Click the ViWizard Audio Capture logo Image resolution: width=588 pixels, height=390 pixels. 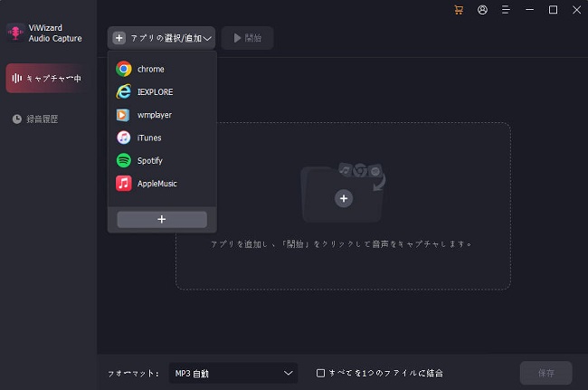coord(15,33)
